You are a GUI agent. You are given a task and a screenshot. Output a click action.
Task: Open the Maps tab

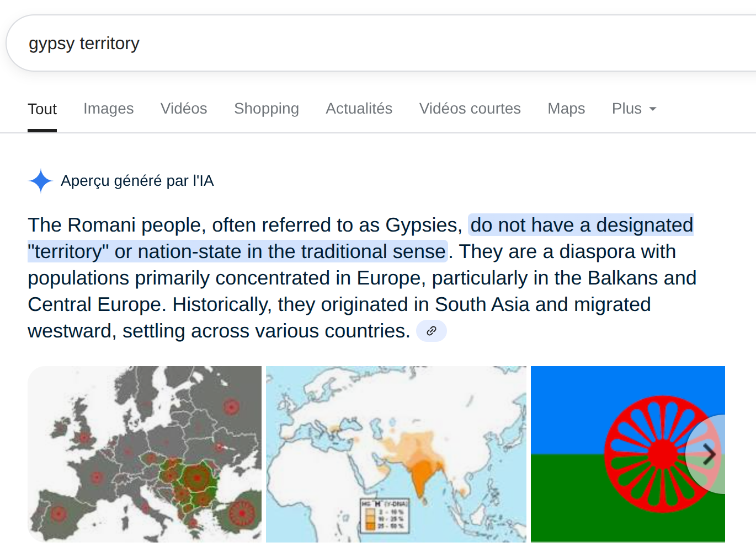pos(566,109)
